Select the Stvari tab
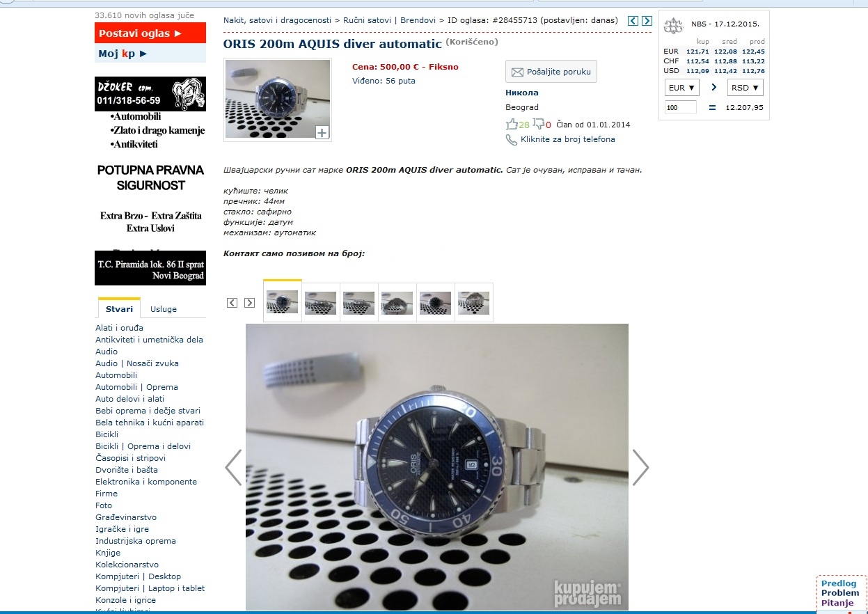 [119, 309]
